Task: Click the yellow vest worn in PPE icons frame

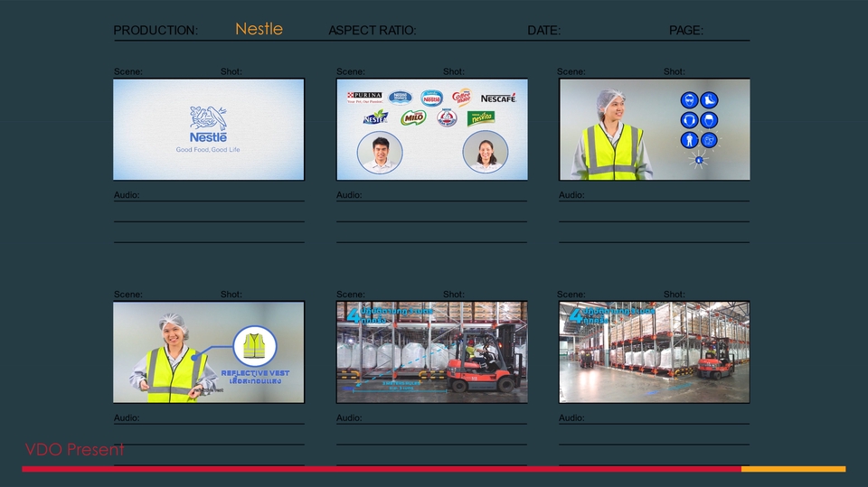Action: 613,151
